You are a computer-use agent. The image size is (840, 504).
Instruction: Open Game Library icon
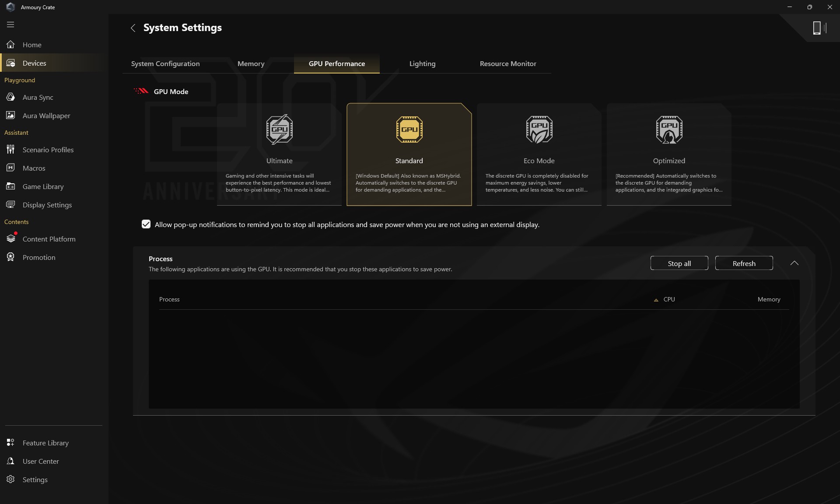tap(10, 186)
